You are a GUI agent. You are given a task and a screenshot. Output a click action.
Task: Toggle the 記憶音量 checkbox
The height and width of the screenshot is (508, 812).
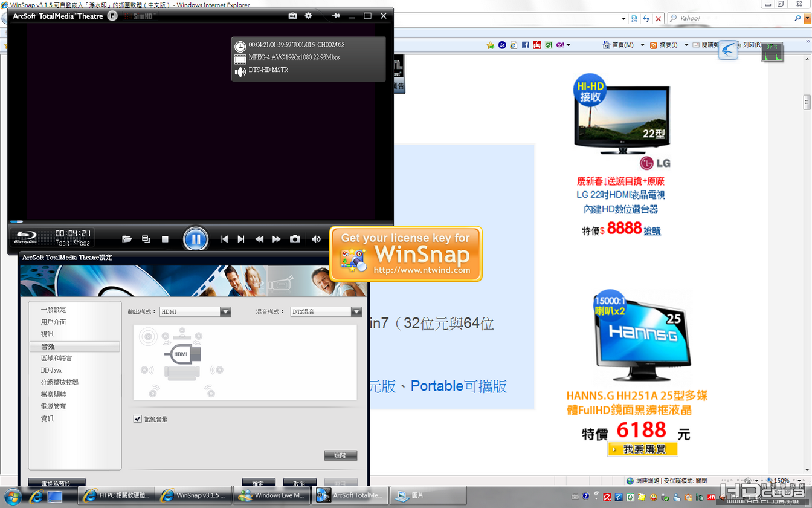(138, 419)
